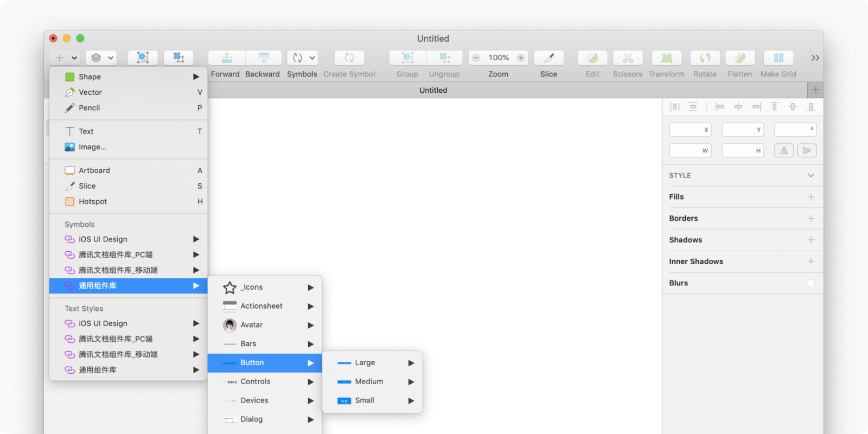This screenshot has width=868, height=434.
Task: Expand the toolbar overflow chevrons
Action: 815,58
